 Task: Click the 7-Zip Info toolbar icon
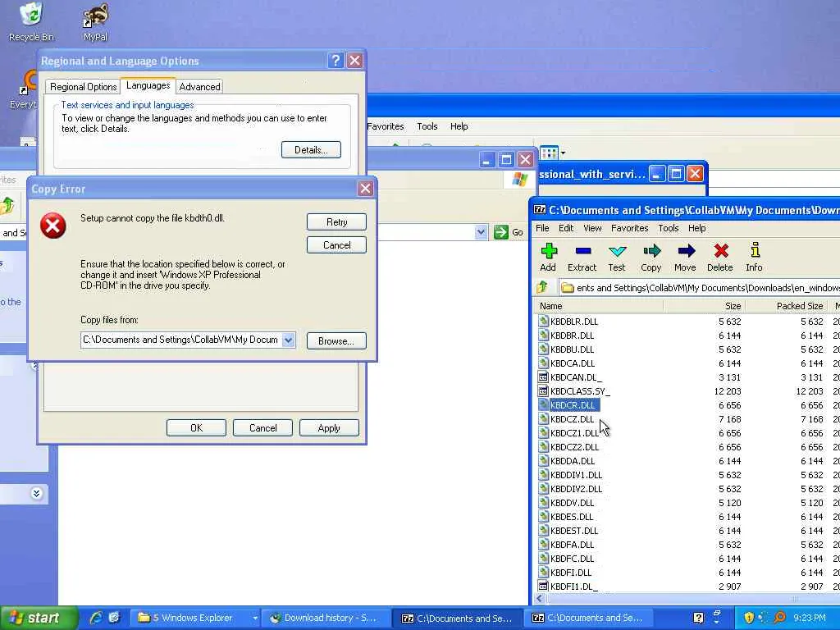pyautogui.click(x=754, y=257)
